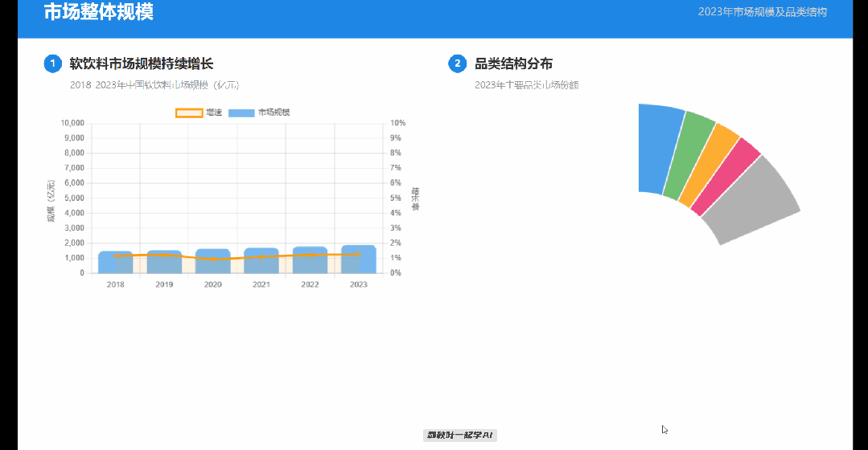Click the 秋叶一起学AI watermark label
Viewport: 868px width, 450px height.
click(460, 435)
